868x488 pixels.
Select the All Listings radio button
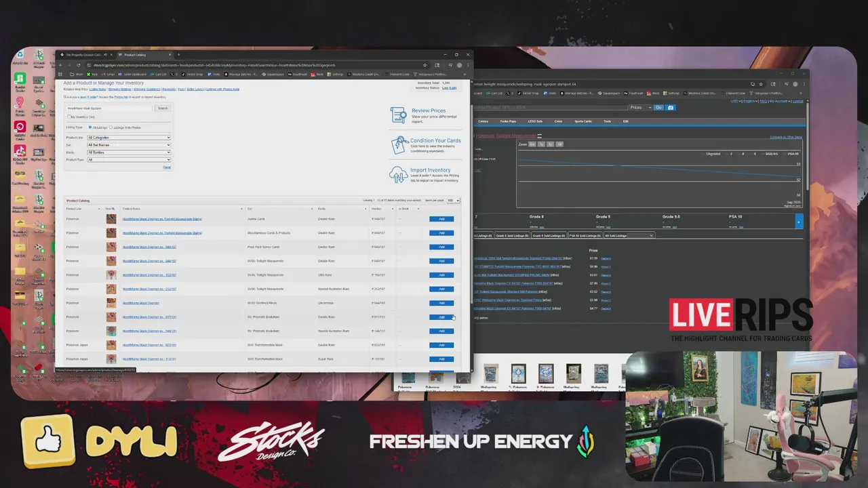(x=90, y=127)
